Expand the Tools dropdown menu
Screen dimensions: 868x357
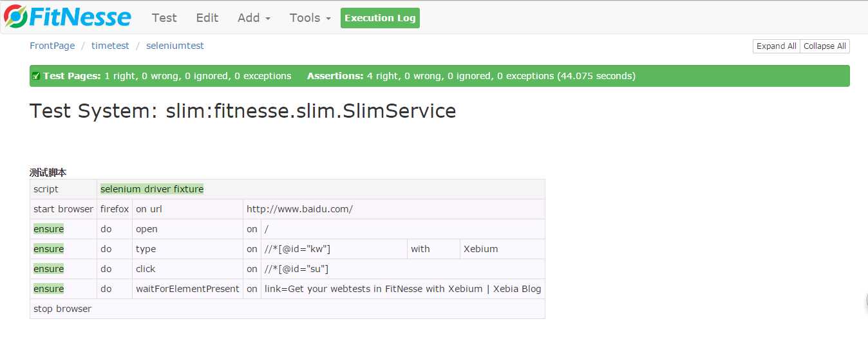coord(310,18)
